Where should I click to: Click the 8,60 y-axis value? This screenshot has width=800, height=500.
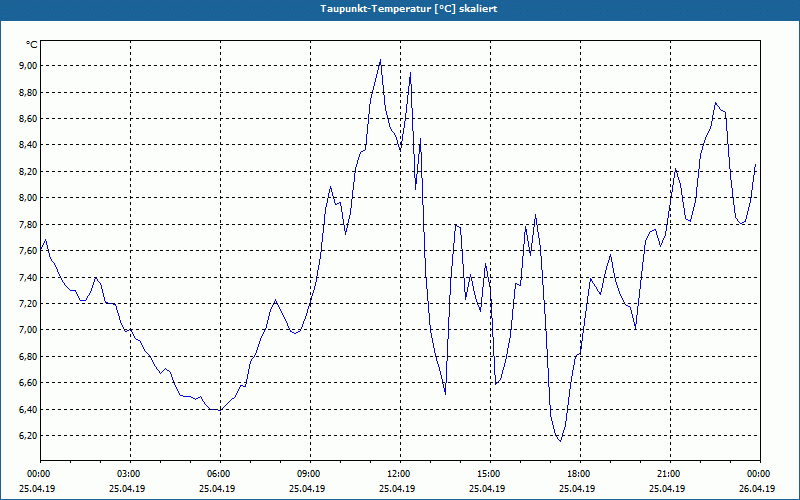tap(29, 119)
